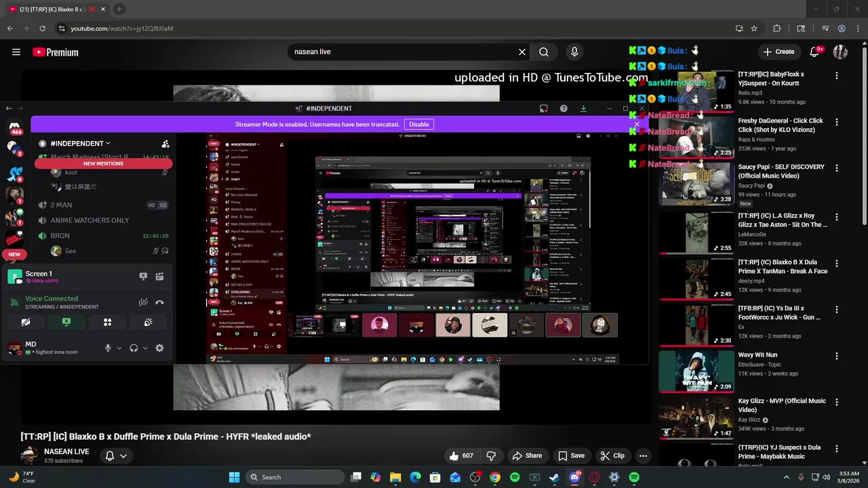Select the YouTube browser tab

58,9
